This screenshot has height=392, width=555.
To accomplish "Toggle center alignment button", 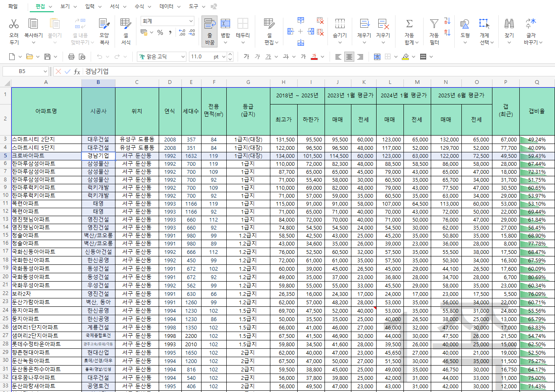I will point(349,57).
